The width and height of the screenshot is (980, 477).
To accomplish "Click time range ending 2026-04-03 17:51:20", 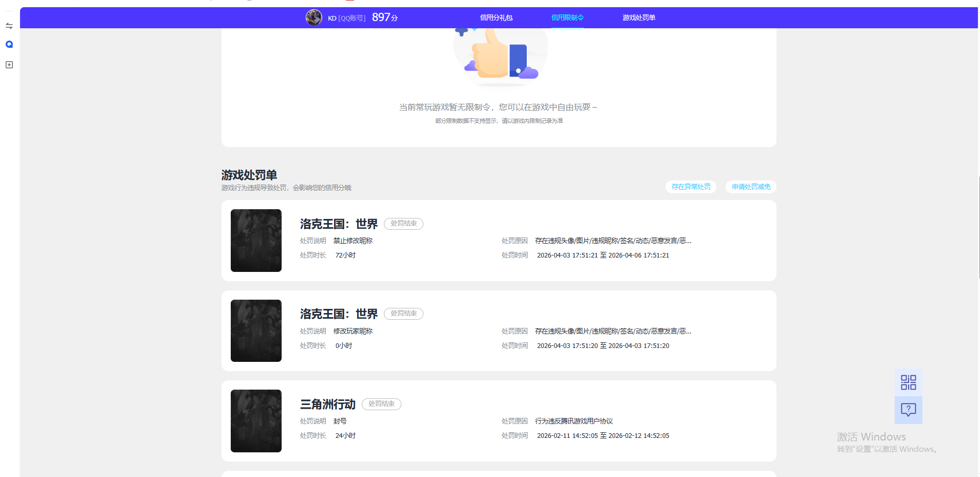I will click(x=603, y=345).
